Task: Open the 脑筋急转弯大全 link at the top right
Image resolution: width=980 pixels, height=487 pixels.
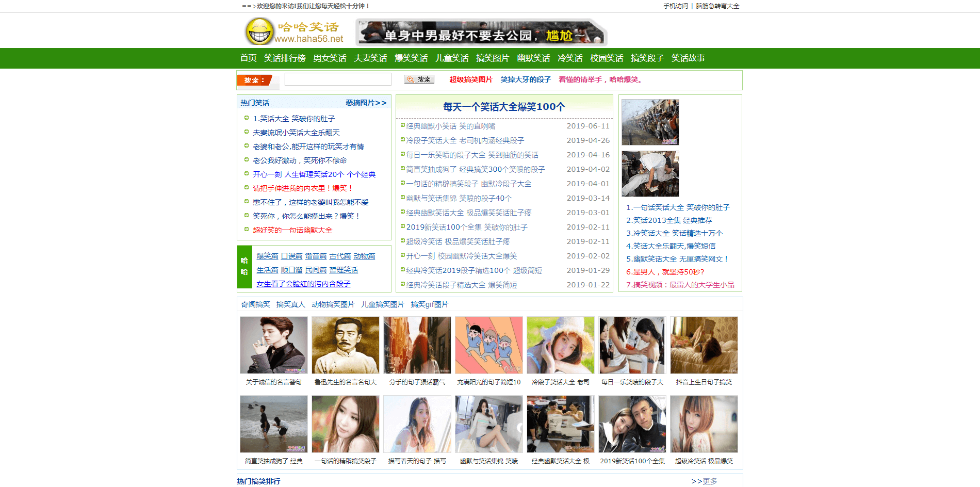Action: [717, 6]
